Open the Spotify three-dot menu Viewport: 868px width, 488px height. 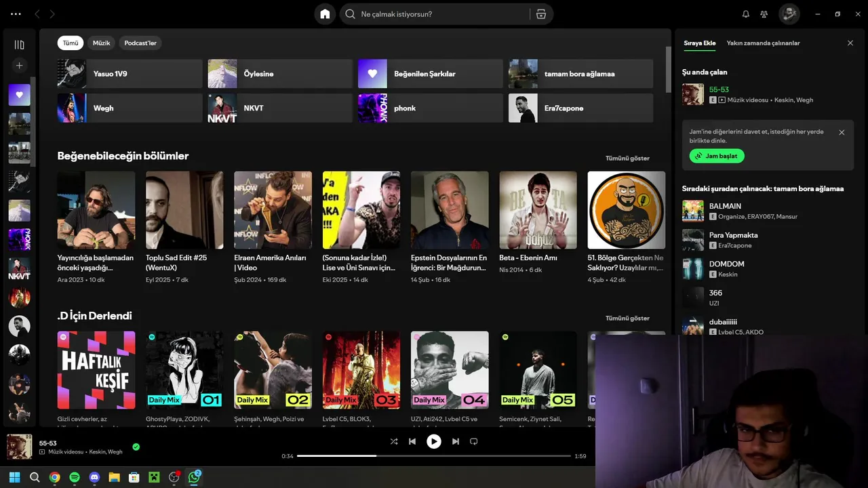[16, 14]
